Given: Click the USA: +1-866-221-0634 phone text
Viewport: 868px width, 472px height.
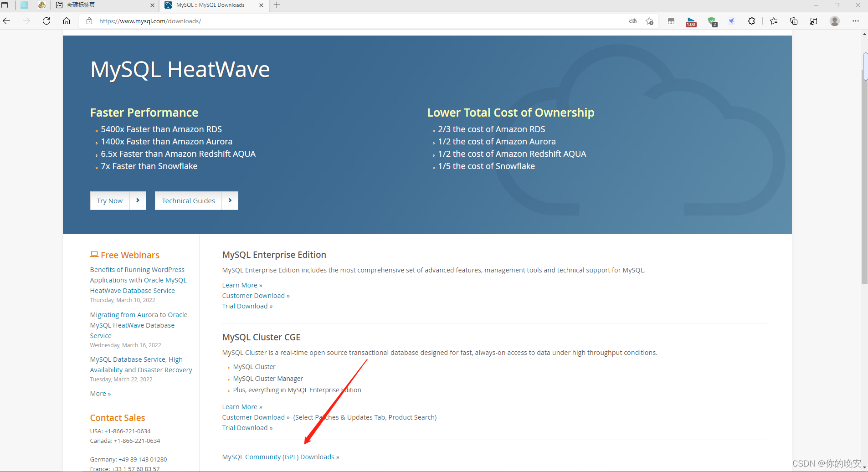Looking at the screenshot, I should (120, 431).
